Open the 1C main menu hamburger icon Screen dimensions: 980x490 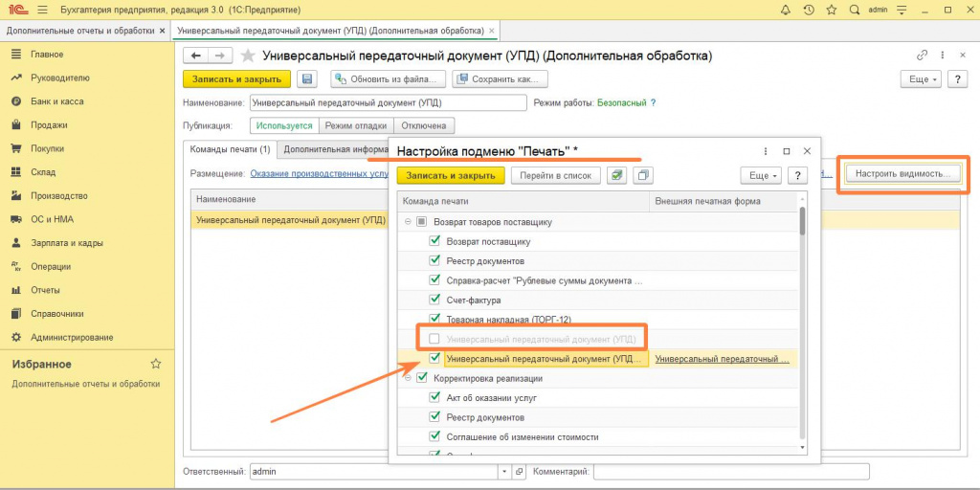tap(42, 10)
